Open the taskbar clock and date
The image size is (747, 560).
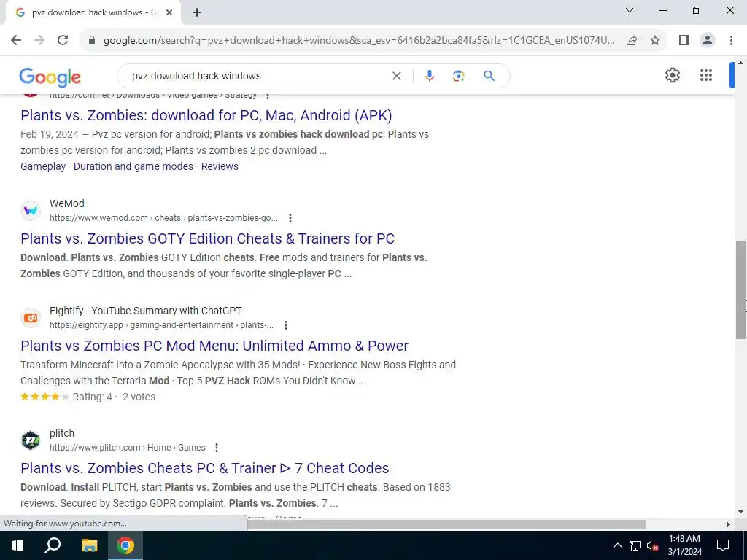pyautogui.click(x=684, y=545)
